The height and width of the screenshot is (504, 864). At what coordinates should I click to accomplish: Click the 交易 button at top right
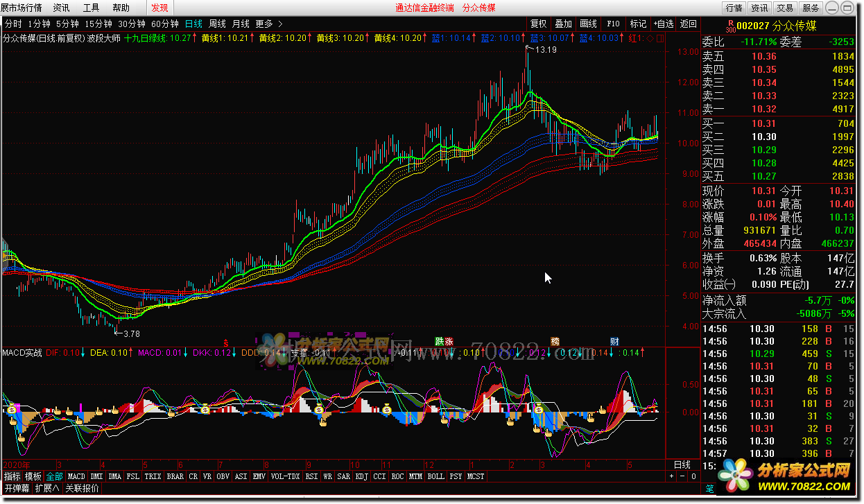785,8
